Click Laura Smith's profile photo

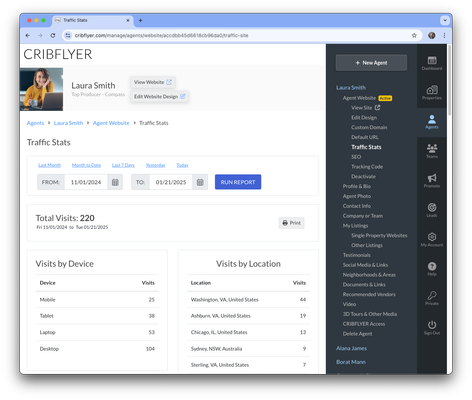(x=41, y=89)
